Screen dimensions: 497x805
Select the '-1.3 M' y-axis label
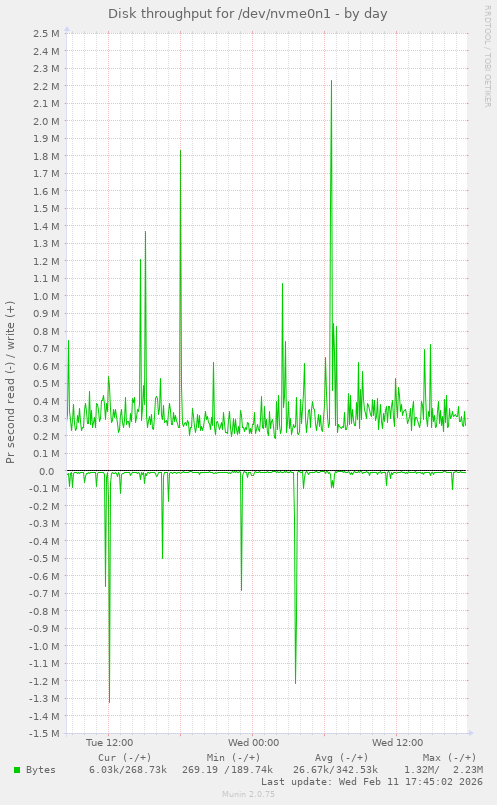pos(45,699)
